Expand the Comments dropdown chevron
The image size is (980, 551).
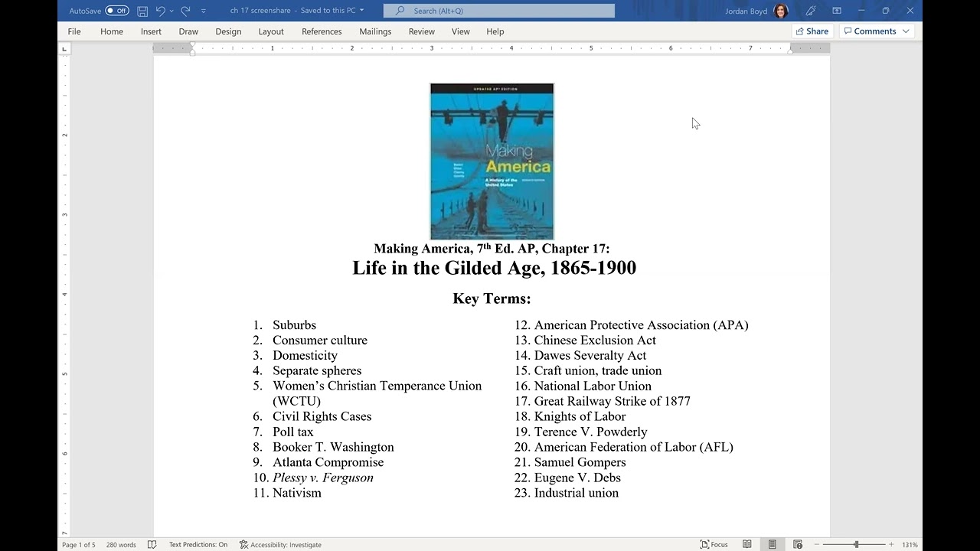tap(906, 31)
